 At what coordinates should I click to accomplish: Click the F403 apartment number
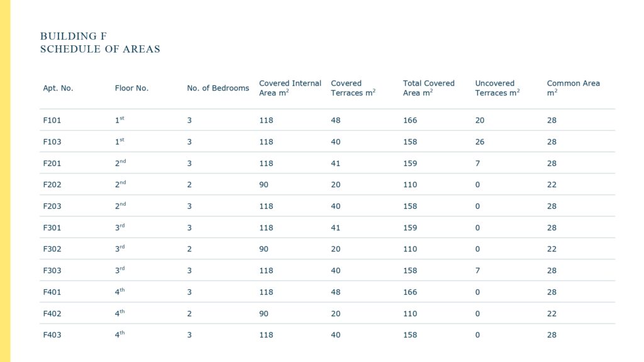point(52,335)
